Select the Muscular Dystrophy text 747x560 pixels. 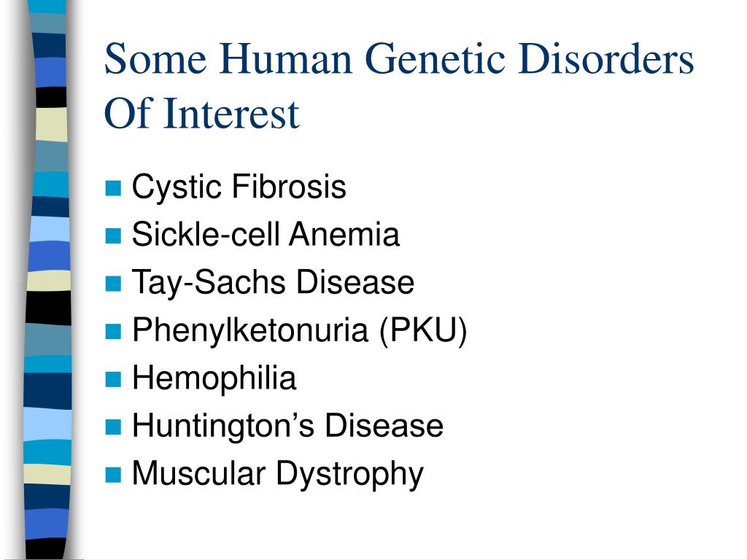[277, 475]
